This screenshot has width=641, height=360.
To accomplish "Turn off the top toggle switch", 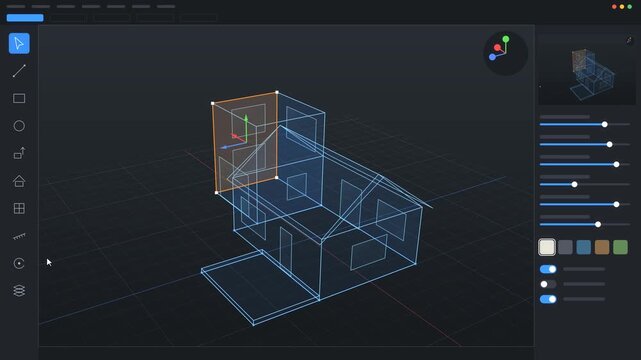I will pyautogui.click(x=548, y=269).
